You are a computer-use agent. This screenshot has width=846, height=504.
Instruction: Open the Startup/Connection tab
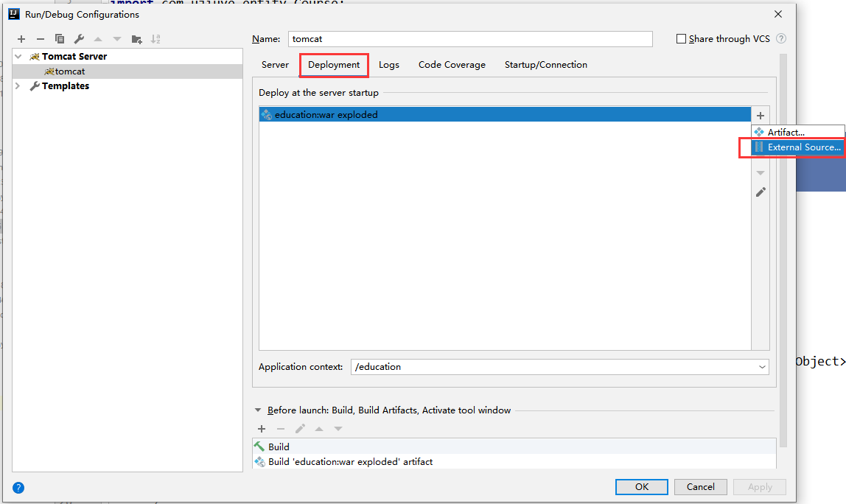[546, 65]
